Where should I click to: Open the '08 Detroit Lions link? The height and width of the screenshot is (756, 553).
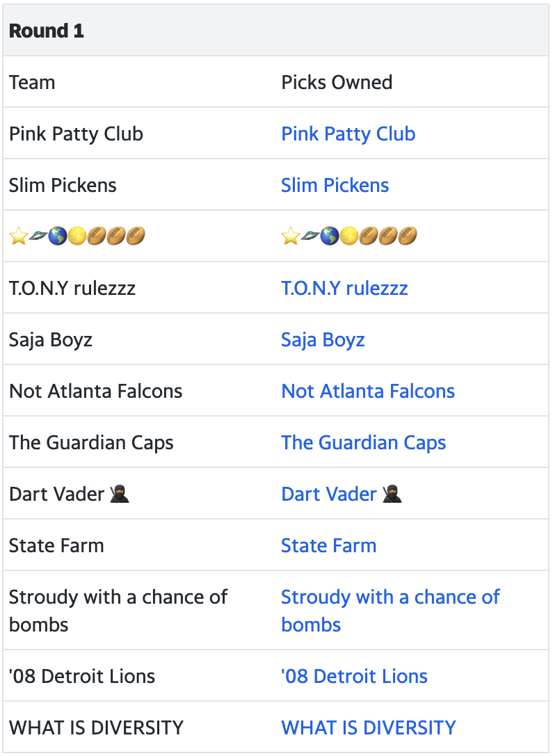[354, 676]
